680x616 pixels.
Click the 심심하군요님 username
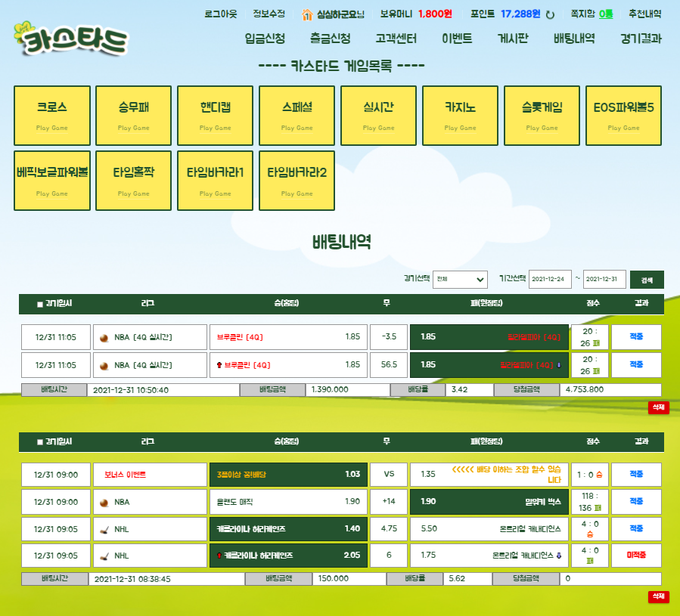tap(340, 14)
